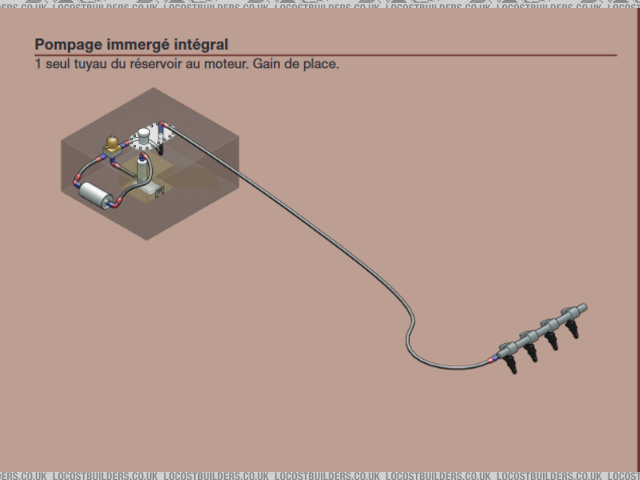
Task: Click the LOCOSTBUILDERS.CO.UK watermark strip at top
Action: [x=320, y=4]
